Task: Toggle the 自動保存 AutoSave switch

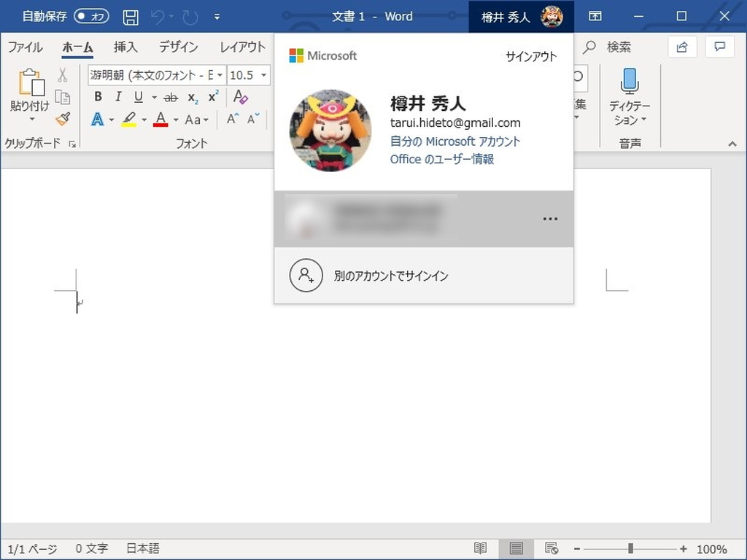Action: pyautogui.click(x=90, y=15)
